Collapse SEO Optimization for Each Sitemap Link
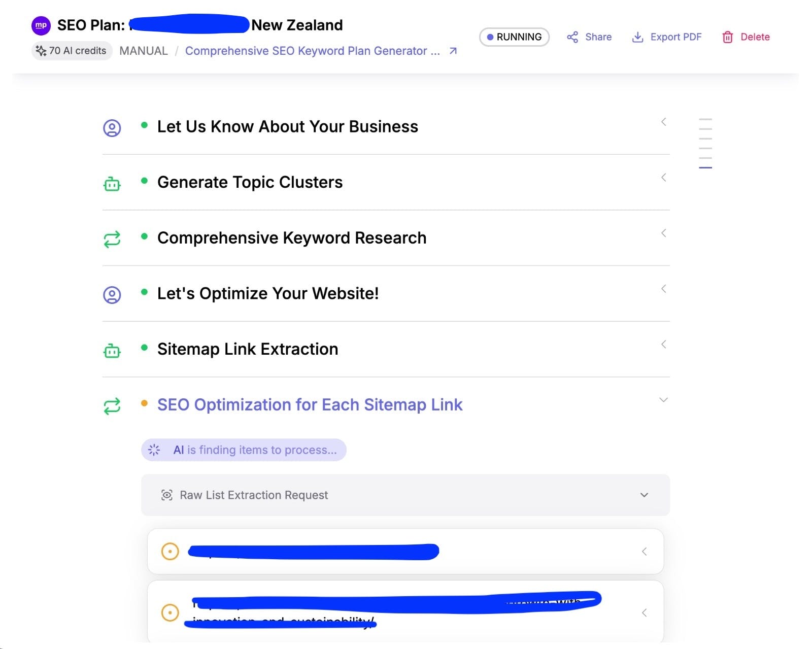The height and width of the screenshot is (649, 812). pyautogui.click(x=663, y=400)
